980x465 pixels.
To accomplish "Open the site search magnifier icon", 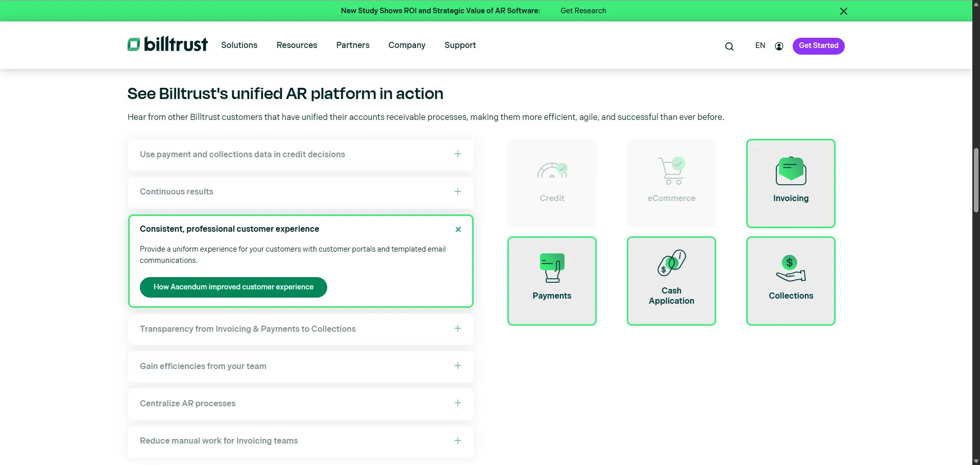I will coord(729,46).
